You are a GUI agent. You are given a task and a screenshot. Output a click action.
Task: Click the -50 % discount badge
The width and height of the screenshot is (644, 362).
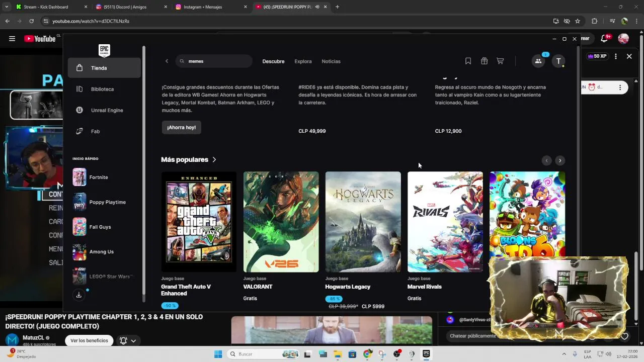click(170, 306)
